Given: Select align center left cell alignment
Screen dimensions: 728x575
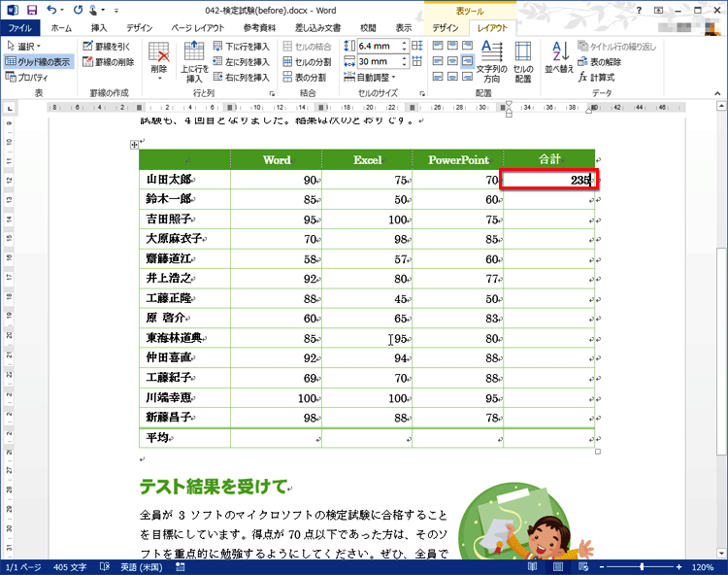Looking at the screenshot, I should coord(438,61).
